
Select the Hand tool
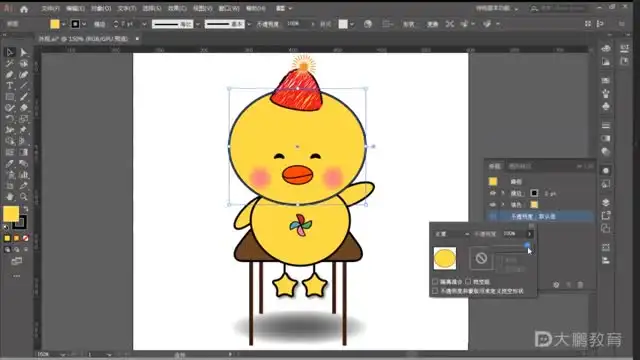(x=10, y=197)
